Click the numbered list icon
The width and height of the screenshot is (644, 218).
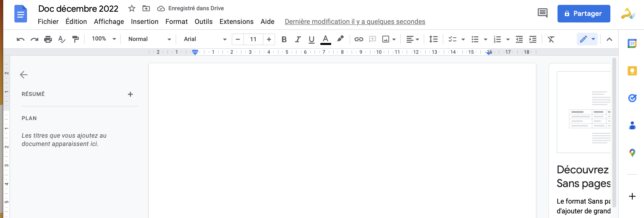pos(497,39)
